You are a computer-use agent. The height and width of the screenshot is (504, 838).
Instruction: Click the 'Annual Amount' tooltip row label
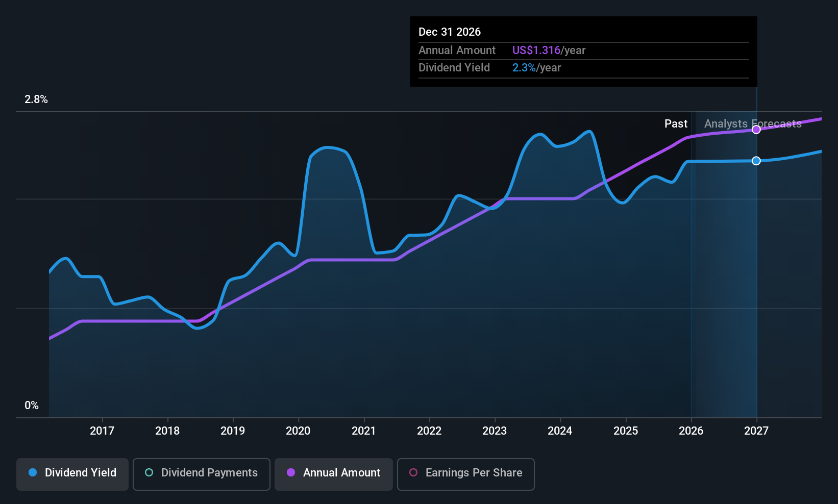coord(457,50)
